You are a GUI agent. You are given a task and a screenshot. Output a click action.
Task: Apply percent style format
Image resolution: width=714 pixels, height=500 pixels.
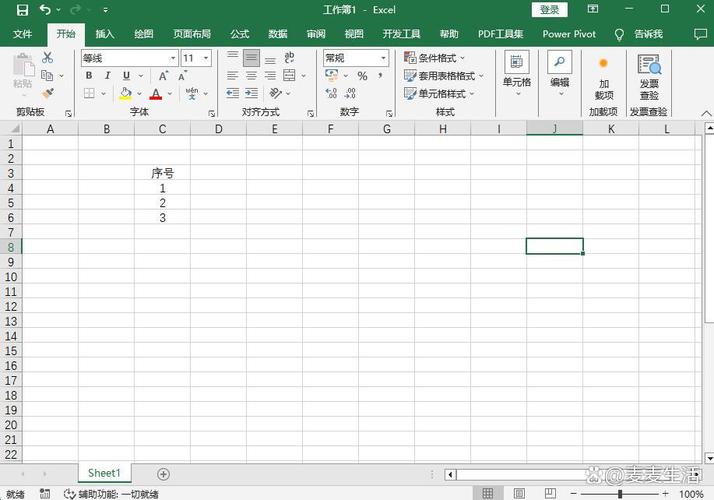tap(362, 76)
